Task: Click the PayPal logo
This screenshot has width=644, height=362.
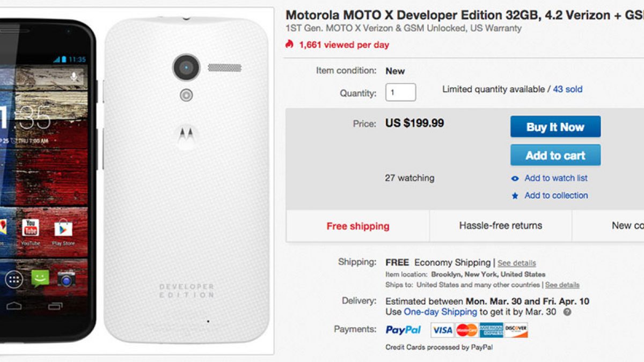Action: pyautogui.click(x=403, y=330)
